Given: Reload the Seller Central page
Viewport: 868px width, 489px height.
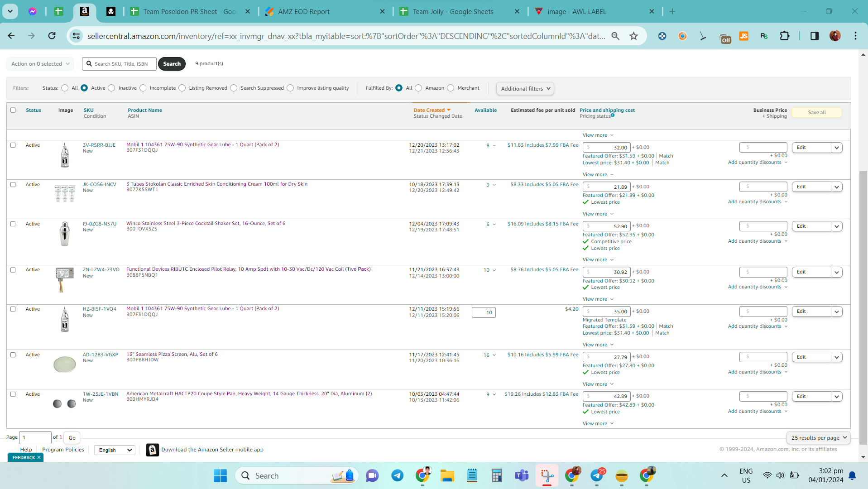Looking at the screenshot, I should pyautogui.click(x=52, y=36).
